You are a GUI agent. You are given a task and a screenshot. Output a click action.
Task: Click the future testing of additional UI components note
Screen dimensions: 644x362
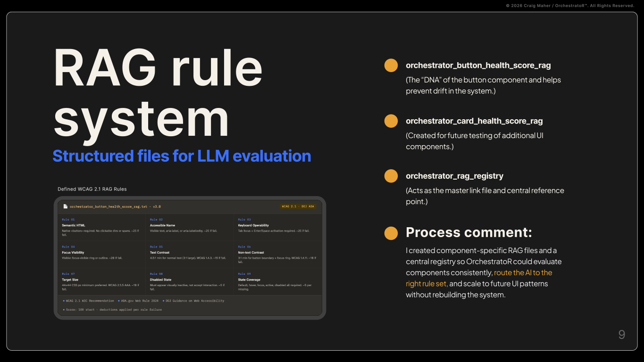(x=475, y=141)
